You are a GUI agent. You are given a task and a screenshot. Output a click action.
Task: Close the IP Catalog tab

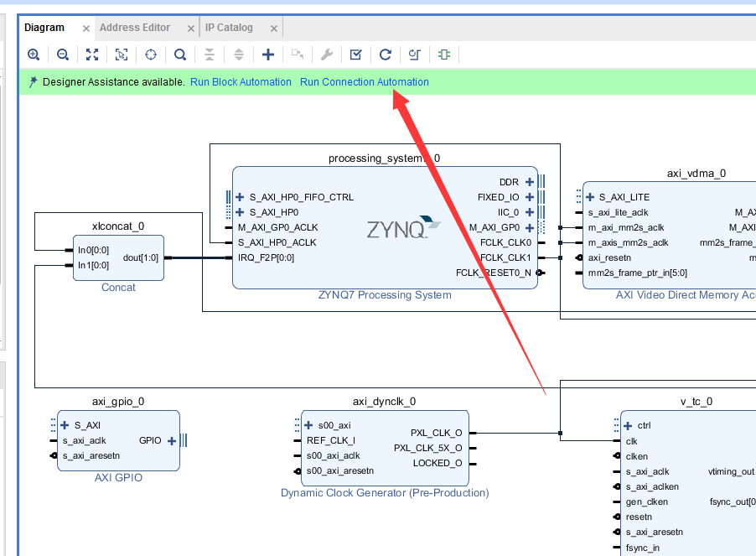[x=274, y=29]
